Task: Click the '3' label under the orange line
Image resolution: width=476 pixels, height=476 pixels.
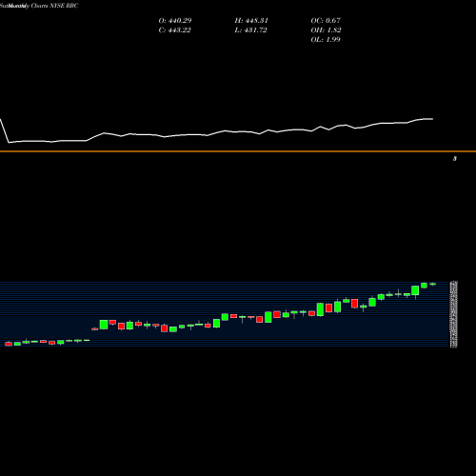Action: [455, 159]
